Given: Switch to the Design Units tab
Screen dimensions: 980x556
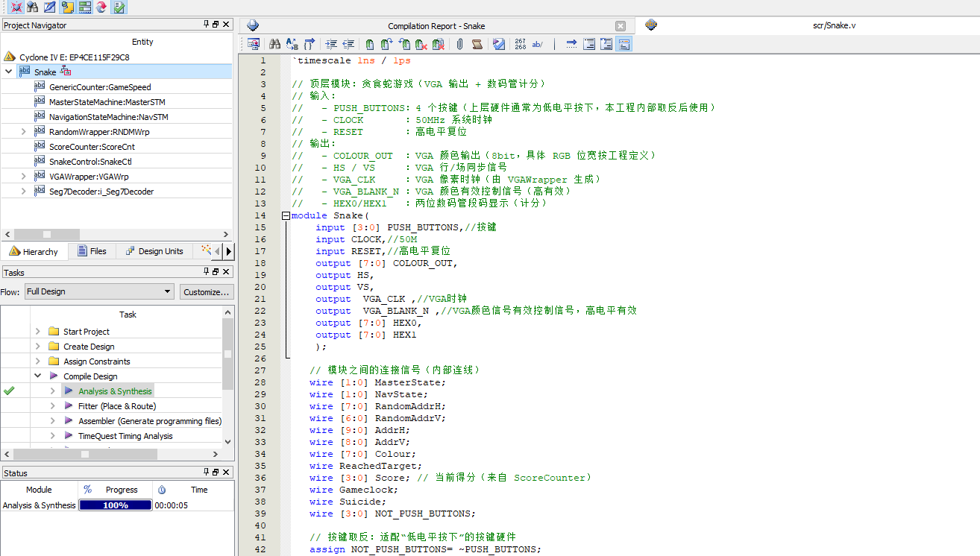Looking at the screenshot, I should (154, 251).
